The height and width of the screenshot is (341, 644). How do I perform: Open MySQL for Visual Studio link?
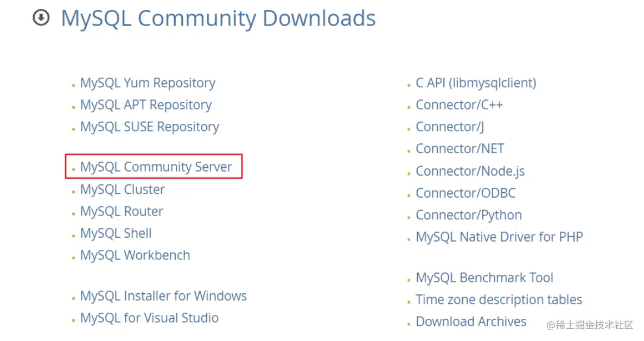pyautogui.click(x=150, y=318)
